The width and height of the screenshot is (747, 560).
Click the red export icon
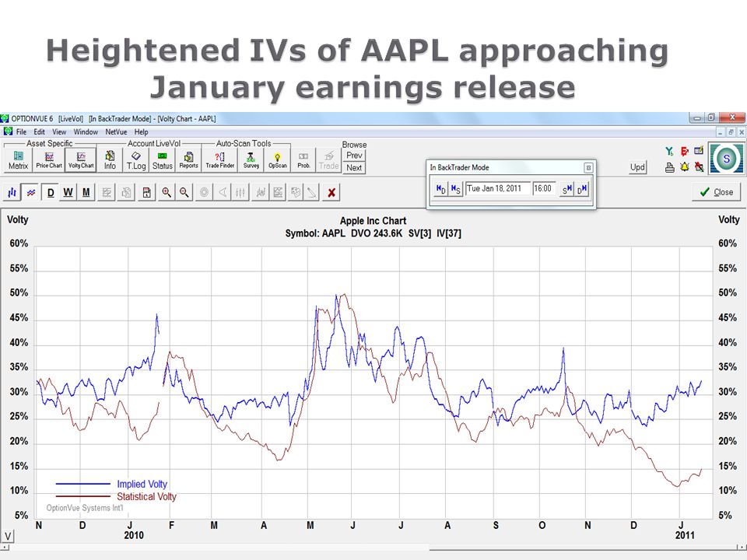tap(685, 152)
